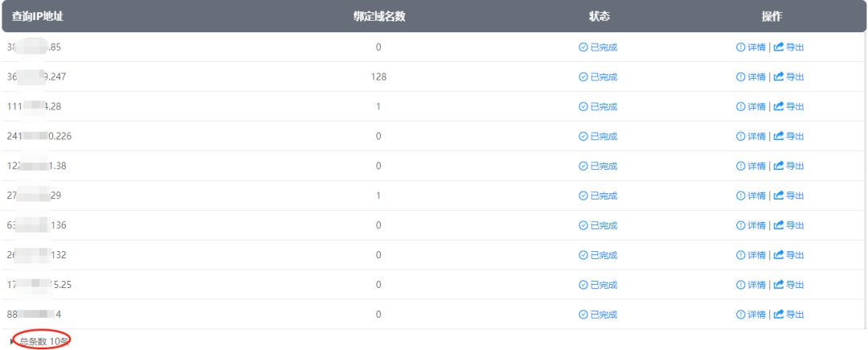
Task: Click the 查询IP地址 column header
Action: [x=38, y=16]
